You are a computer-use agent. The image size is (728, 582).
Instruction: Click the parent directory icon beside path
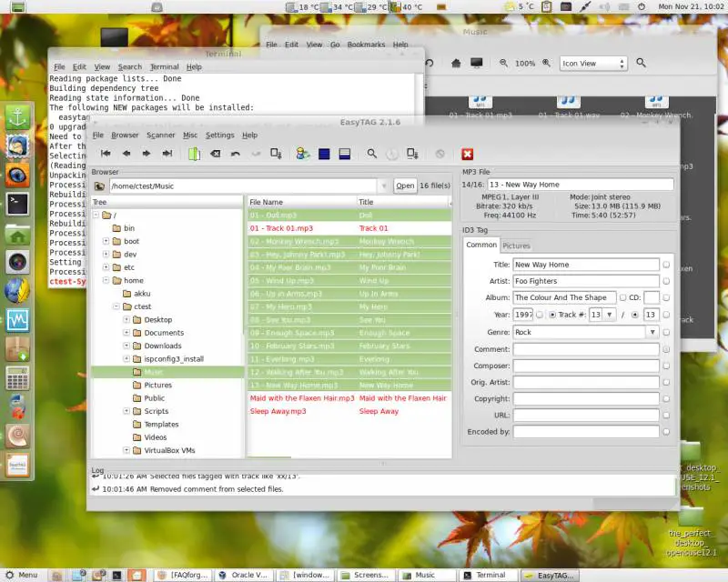99,186
